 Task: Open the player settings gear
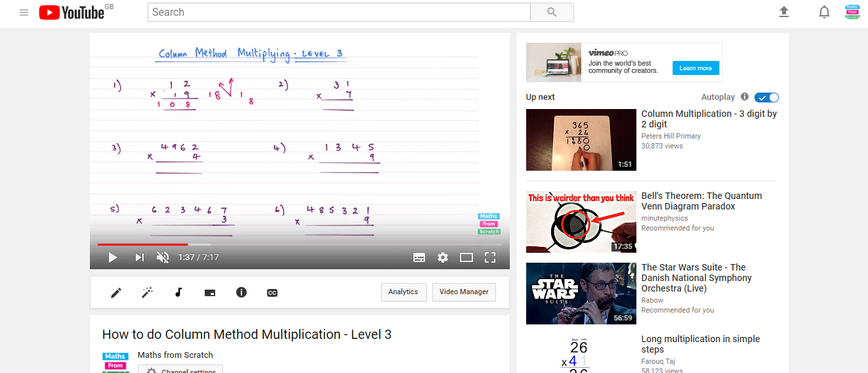click(443, 257)
